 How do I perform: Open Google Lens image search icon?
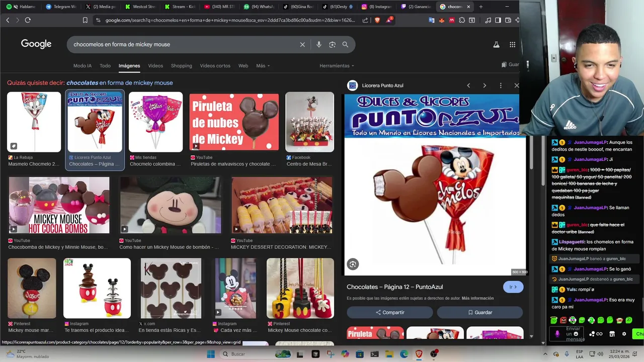pos(332,44)
